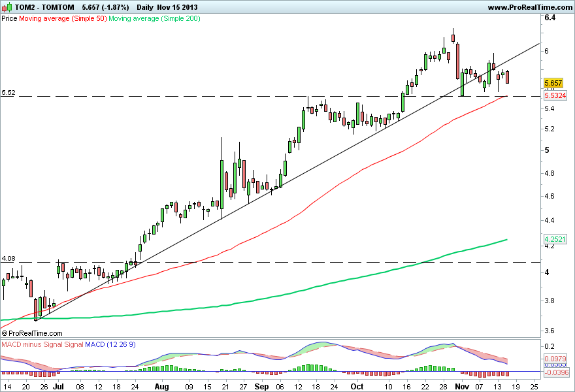575x392 pixels.
Task: Click the 4.4 price axis label
Action: [550, 220]
